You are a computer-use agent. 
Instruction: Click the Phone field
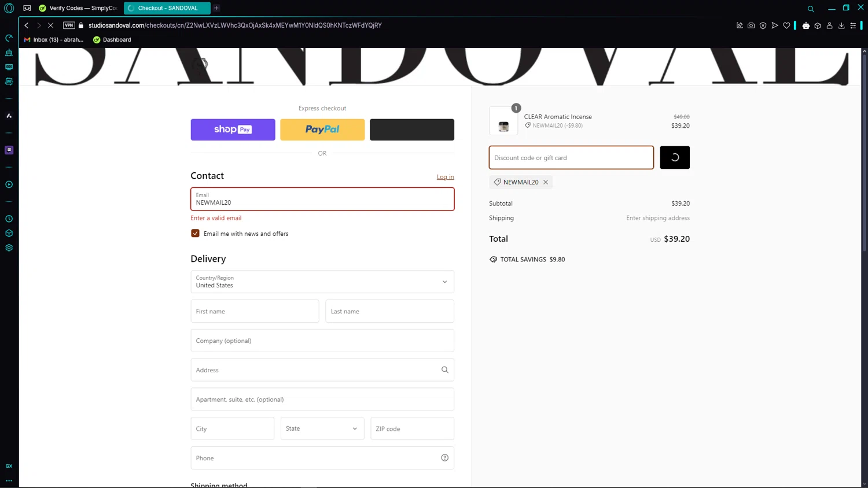click(322, 458)
